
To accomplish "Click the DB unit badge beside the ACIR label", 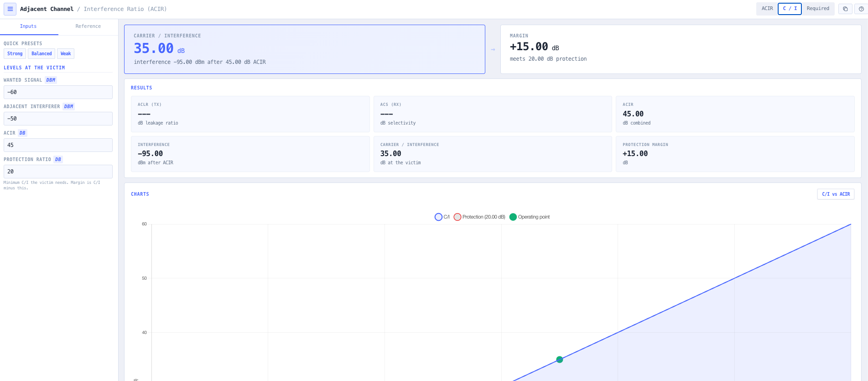I will (x=22, y=133).
